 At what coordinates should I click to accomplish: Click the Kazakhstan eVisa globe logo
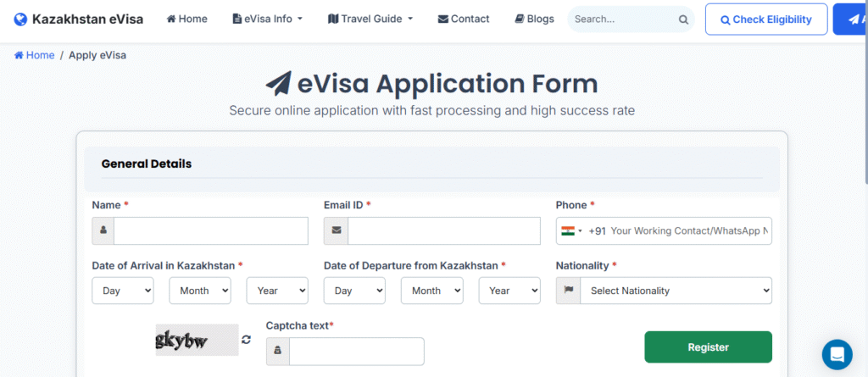(20, 19)
